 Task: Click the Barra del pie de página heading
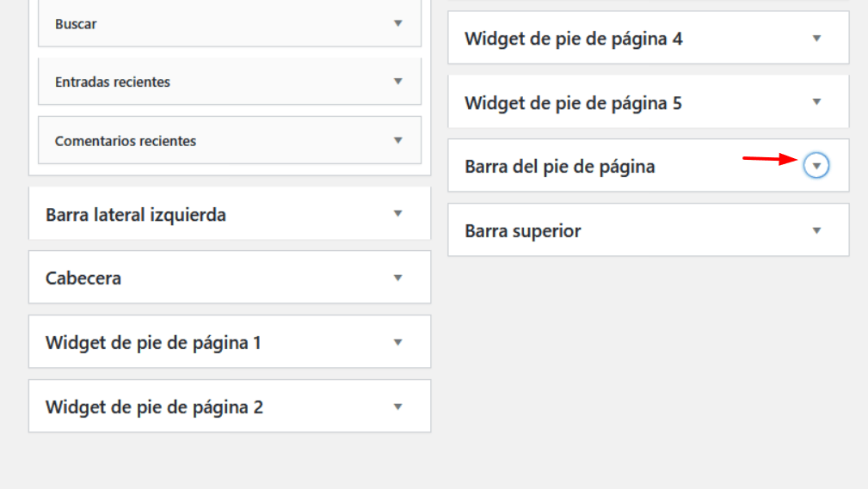(560, 167)
